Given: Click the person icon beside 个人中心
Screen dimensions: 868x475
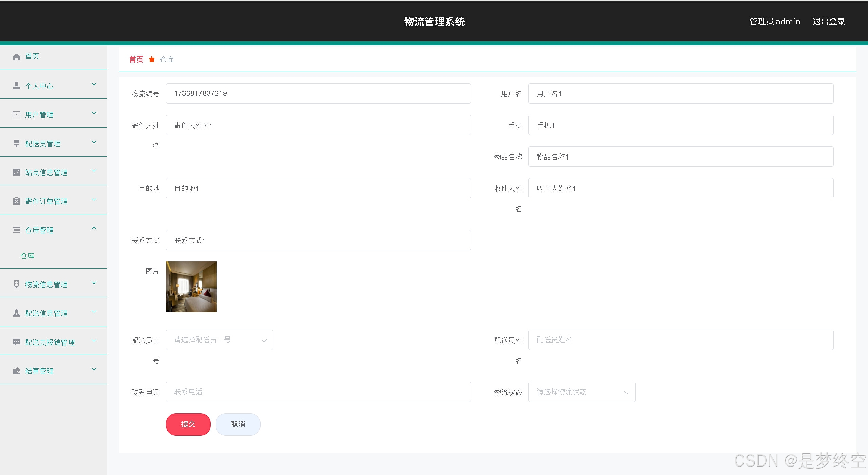Looking at the screenshot, I should [x=16, y=86].
